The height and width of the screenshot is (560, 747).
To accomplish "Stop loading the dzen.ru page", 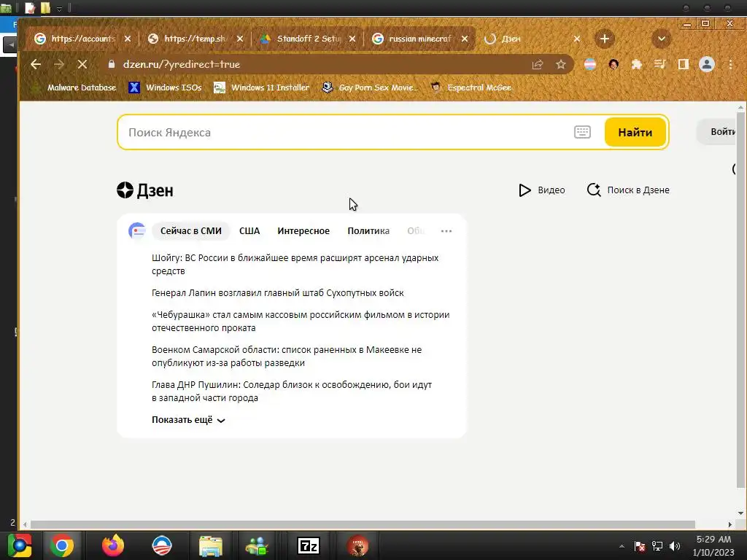I will coord(82,64).
